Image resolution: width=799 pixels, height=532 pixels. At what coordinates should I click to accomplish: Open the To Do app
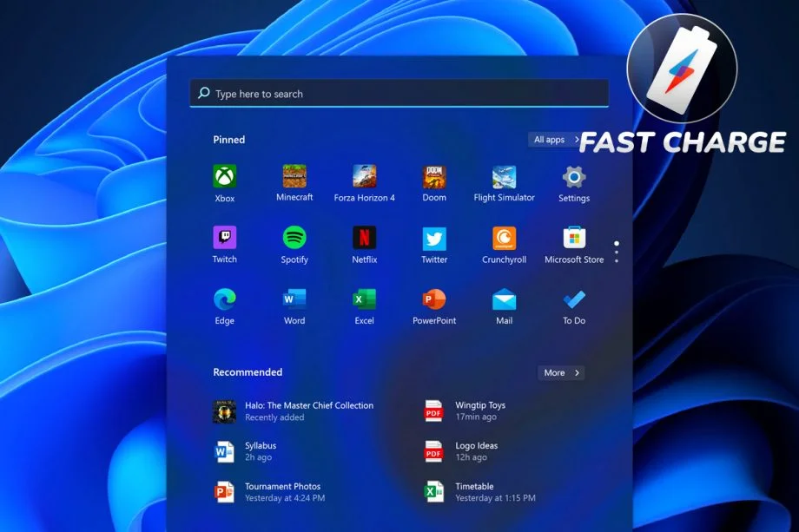[x=574, y=299]
